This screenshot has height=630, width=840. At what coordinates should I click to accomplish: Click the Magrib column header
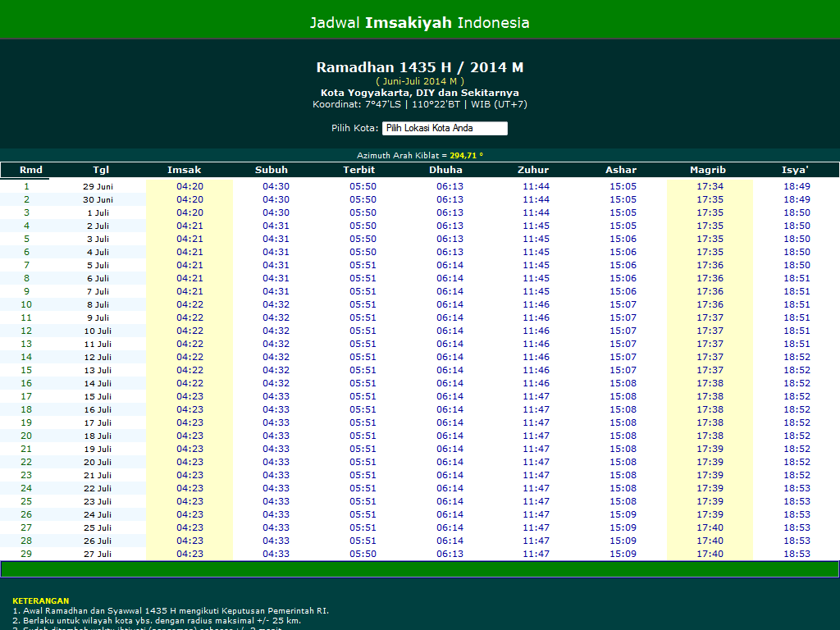pyautogui.click(x=708, y=170)
